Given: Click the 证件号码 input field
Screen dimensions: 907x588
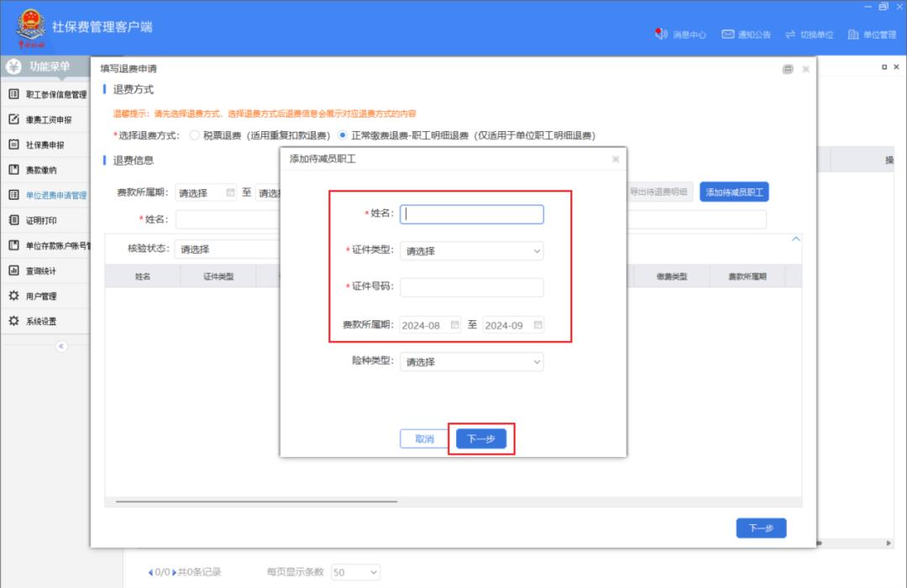Looking at the screenshot, I should click(x=471, y=287).
